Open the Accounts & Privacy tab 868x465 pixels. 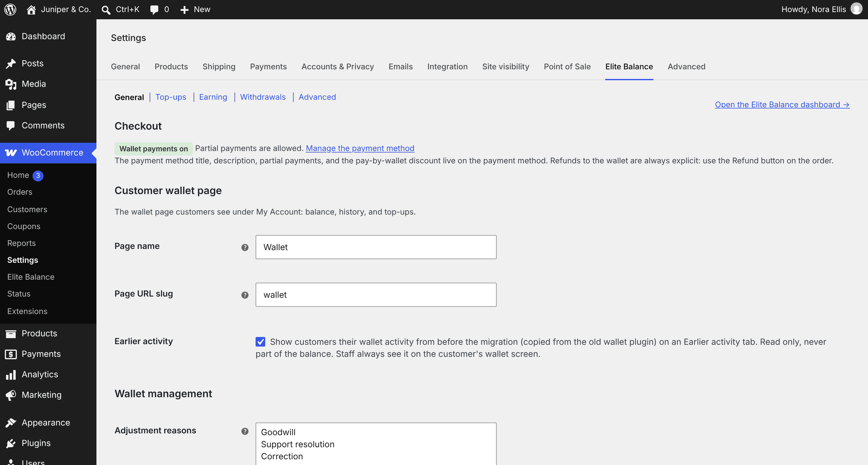(338, 67)
